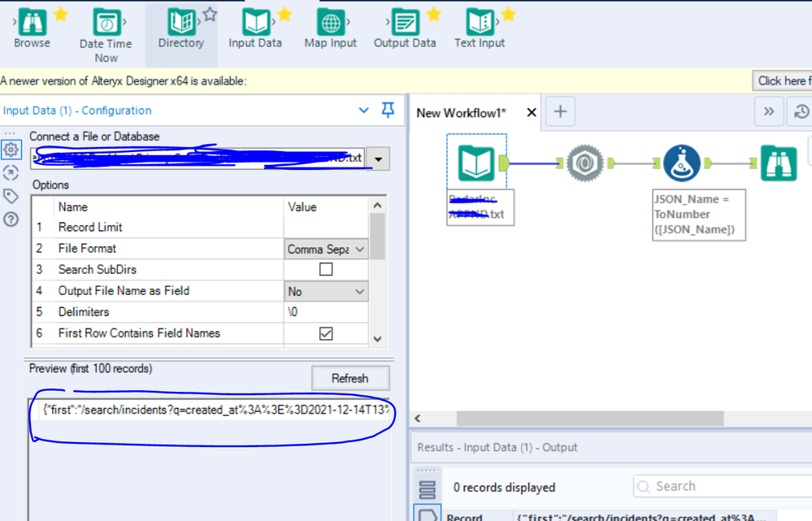
Task: Select the Browse tool on canvas
Action: tap(779, 163)
